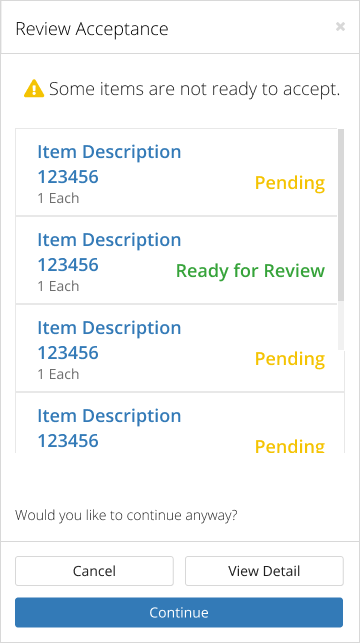Click the yellow warning triangle icon
This screenshot has height=643, width=360.
[x=34, y=89]
